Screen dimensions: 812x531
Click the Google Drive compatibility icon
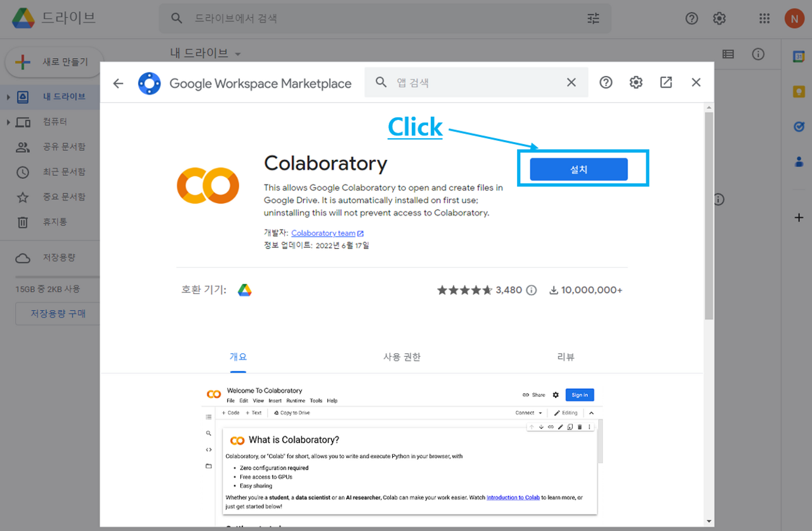point(245,290)
